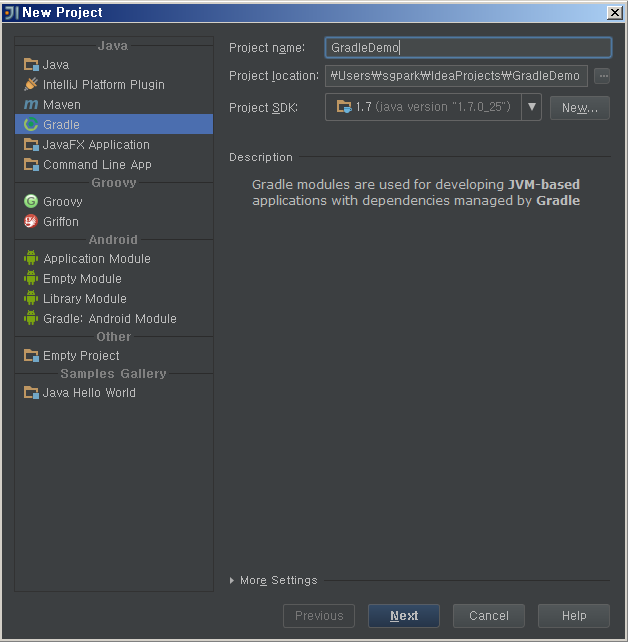
Task: Click the Gradle modules description text
Action: pos(416,192)
